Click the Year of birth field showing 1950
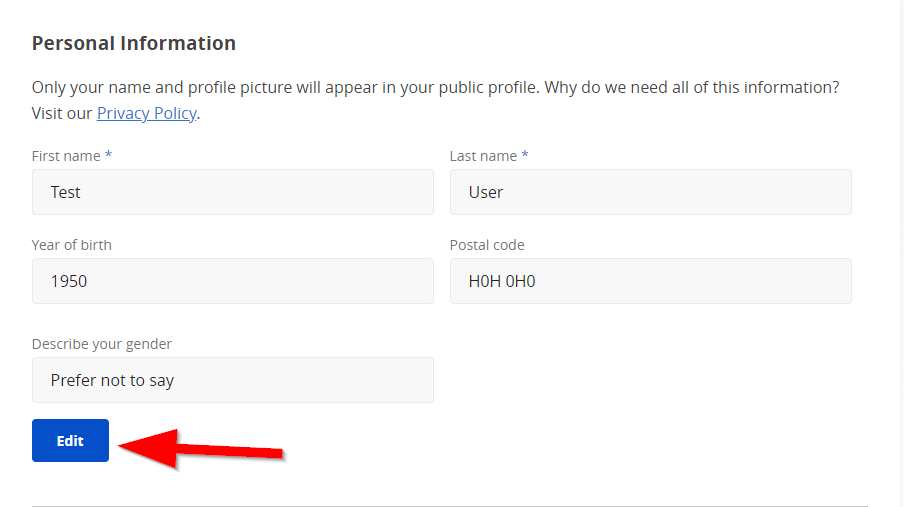Viewport: 904px width, 507px height. (232, 281)
